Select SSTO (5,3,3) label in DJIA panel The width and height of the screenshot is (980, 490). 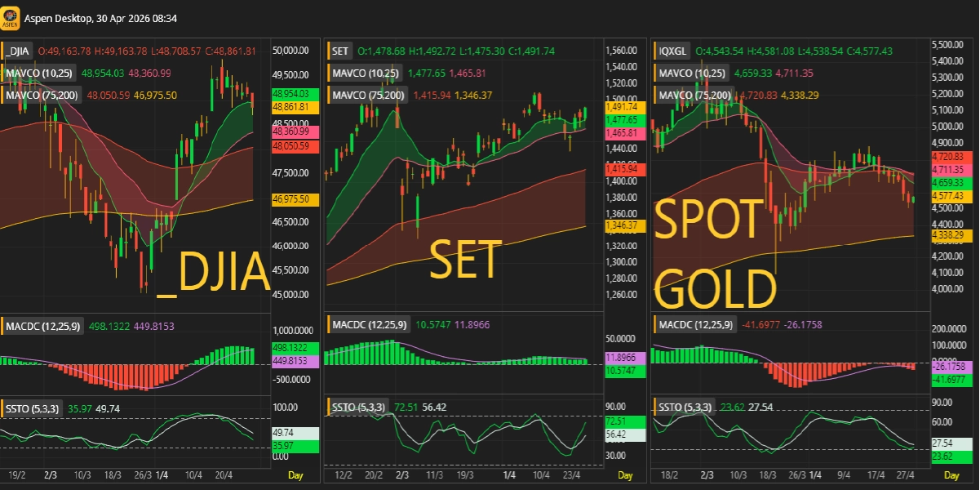(31, 408)
